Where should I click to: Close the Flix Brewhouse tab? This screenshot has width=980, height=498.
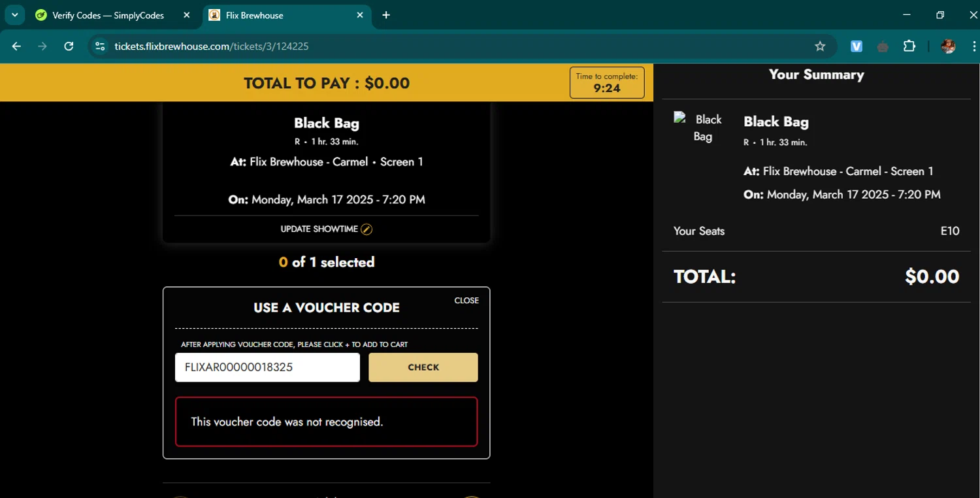[360, 15]
